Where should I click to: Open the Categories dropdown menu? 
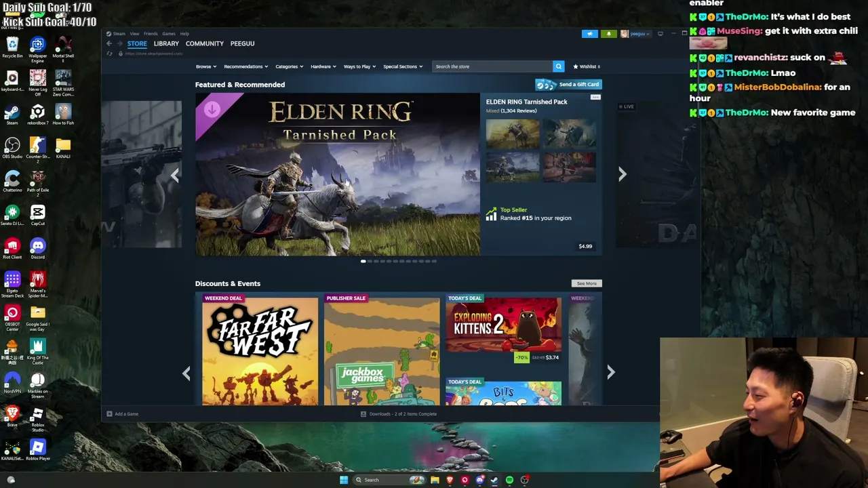289,66
